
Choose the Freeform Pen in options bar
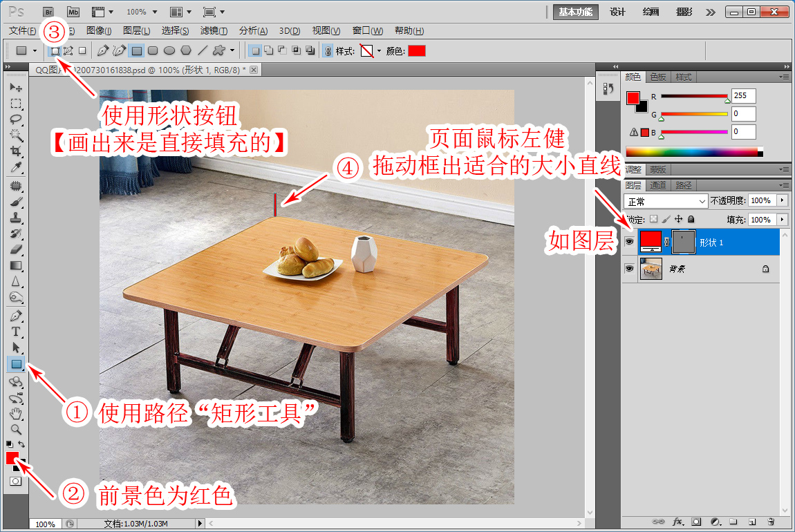coord(119,50)
